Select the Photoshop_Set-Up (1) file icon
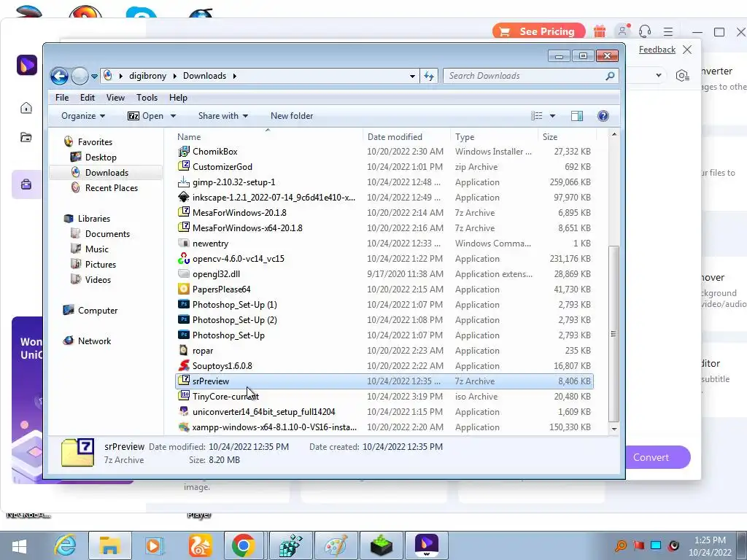The image size is (747, 560). click(183, 304)
